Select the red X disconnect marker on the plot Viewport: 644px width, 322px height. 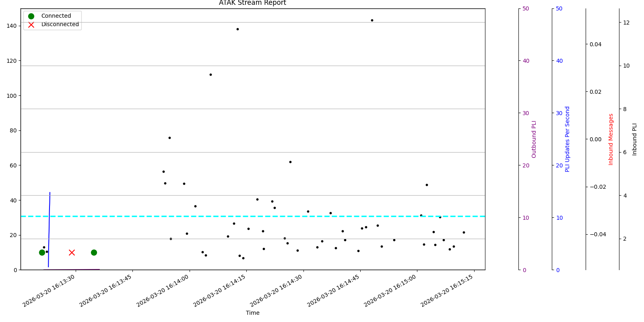(72, 252)
